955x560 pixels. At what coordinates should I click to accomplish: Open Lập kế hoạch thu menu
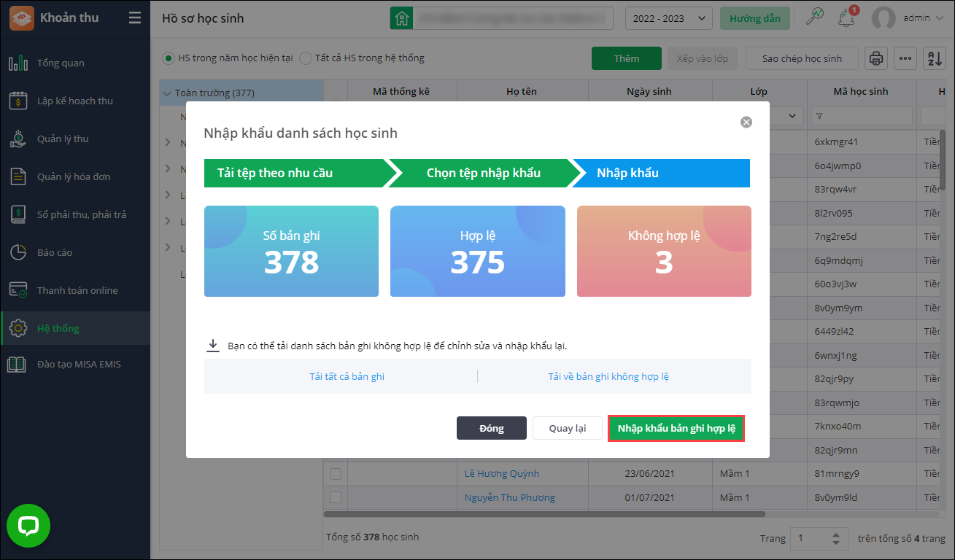[75, 101]
